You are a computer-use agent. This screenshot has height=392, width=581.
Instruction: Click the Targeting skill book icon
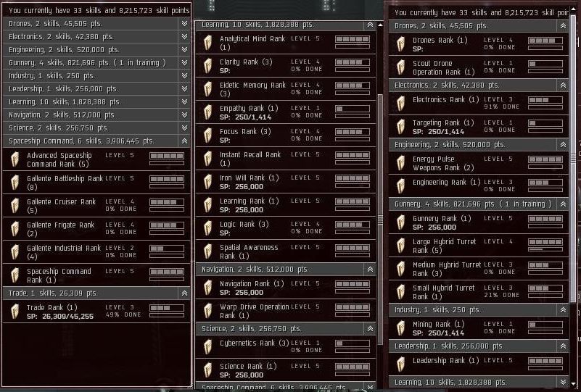point(401,127)
